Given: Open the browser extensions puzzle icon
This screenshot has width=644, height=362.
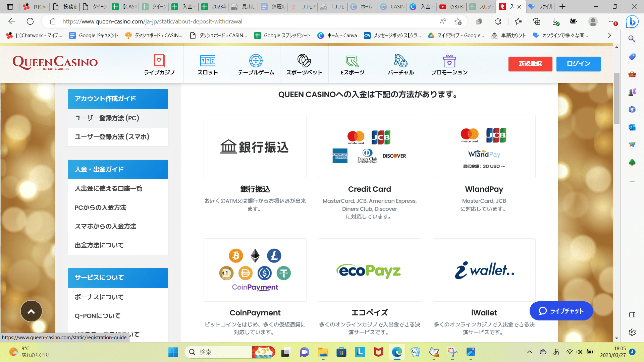Looking at the screenshot, I should click(x=498, y=21).
